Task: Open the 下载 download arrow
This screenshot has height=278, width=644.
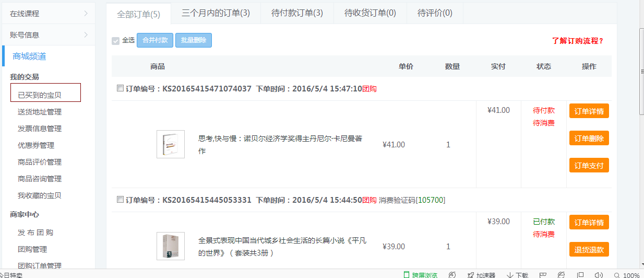Action: point(510,275)
